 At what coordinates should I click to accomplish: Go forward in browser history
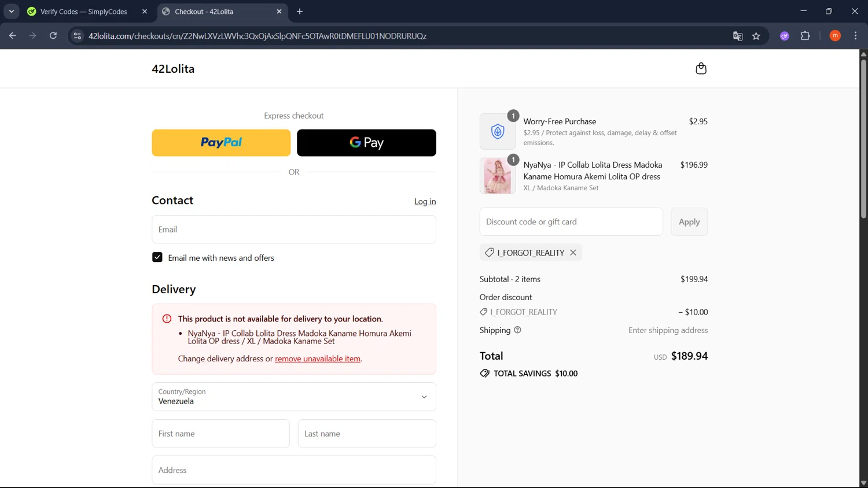coord(33,36)
